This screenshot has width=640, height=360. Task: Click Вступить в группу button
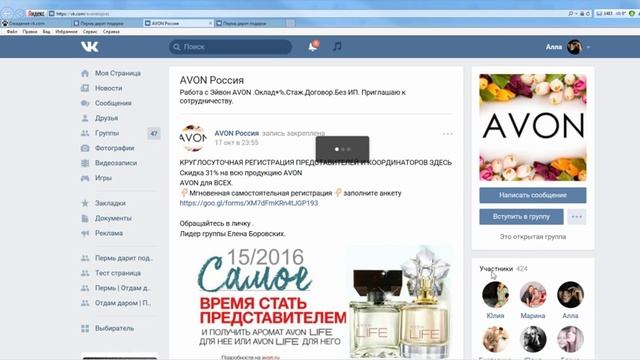pos(521,217)
